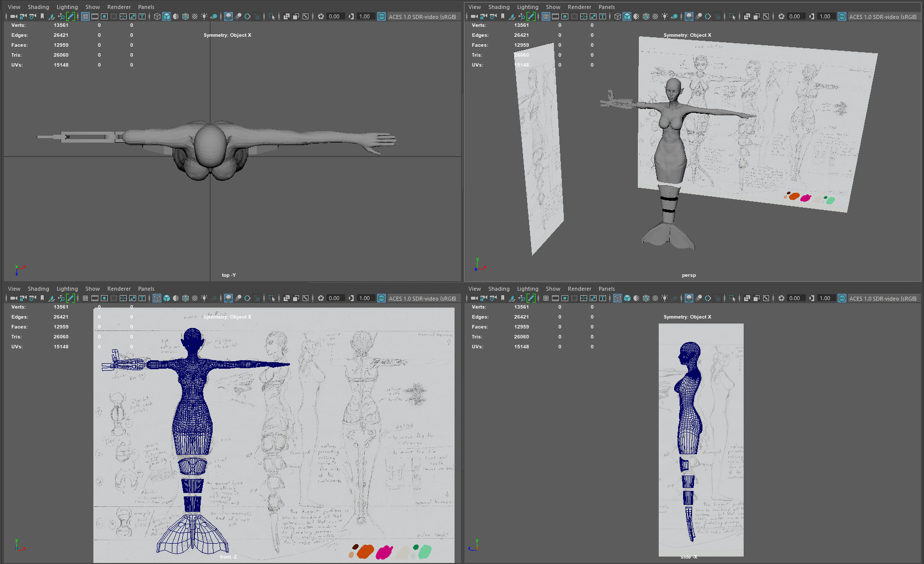Click Image Plane icon in side view toolbar
Image resolution: width=924 pixels, height=564 pixels.
coord(512,298)
